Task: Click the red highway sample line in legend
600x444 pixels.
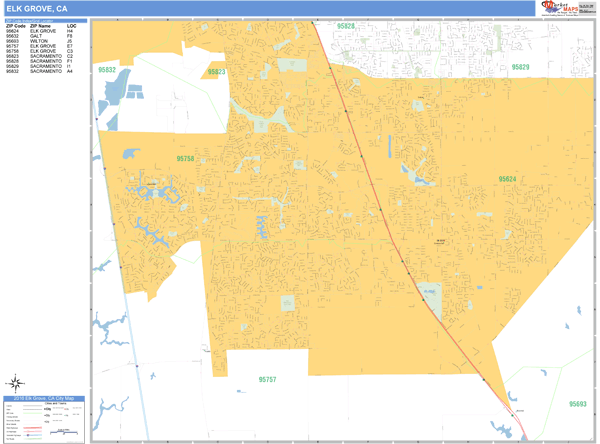Action: (x=33, y=428)
